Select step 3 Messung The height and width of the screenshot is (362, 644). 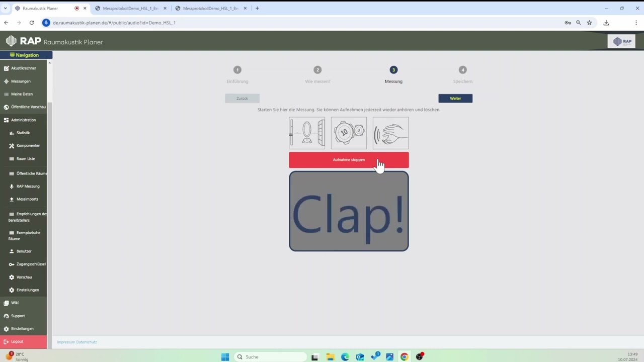(x=393, y=74)
